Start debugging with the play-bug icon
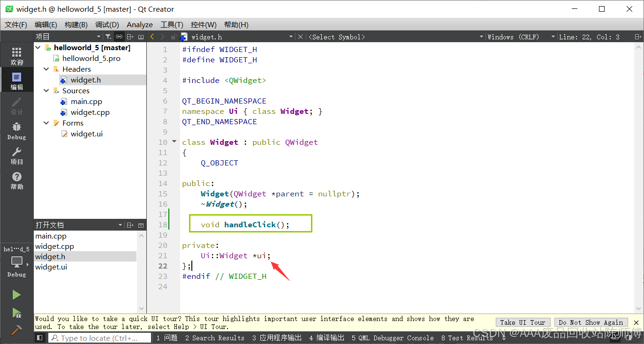Image resolution: width=644 pixels, height=344 pixels. coord(16,313)
